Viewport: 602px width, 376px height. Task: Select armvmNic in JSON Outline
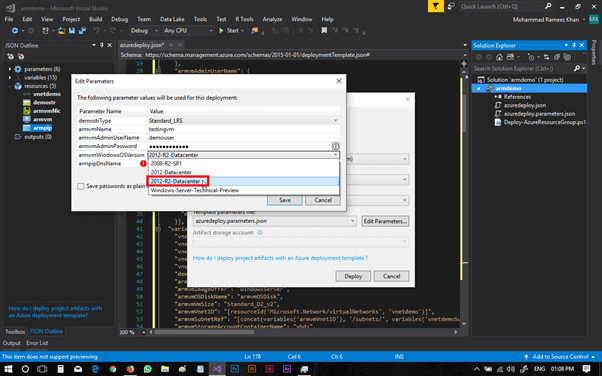coord(47,111)
